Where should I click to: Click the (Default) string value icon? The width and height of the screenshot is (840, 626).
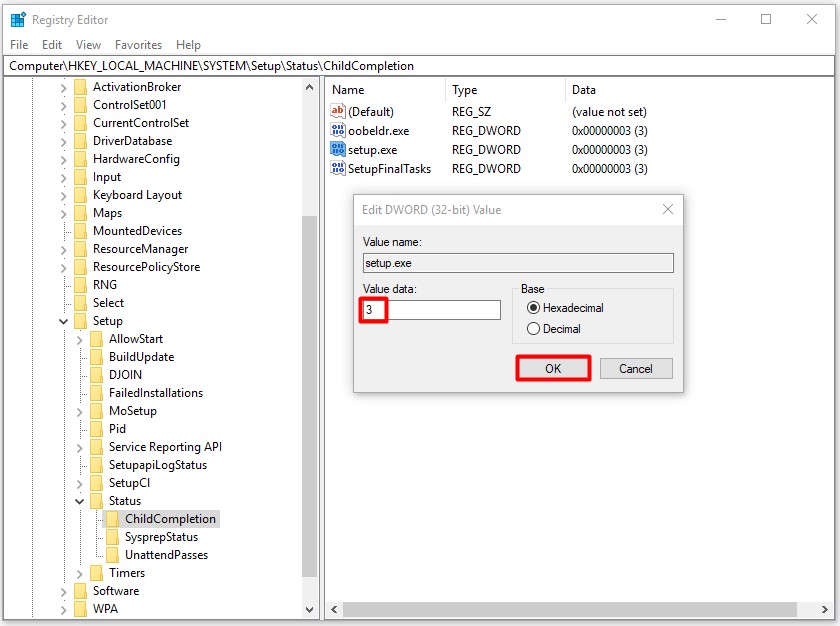point(338,111)
